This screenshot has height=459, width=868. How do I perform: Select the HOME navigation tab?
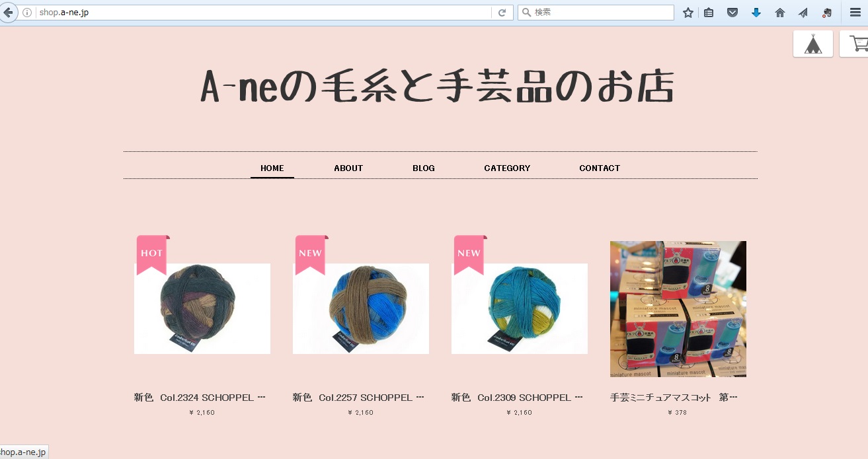point(272,168)
